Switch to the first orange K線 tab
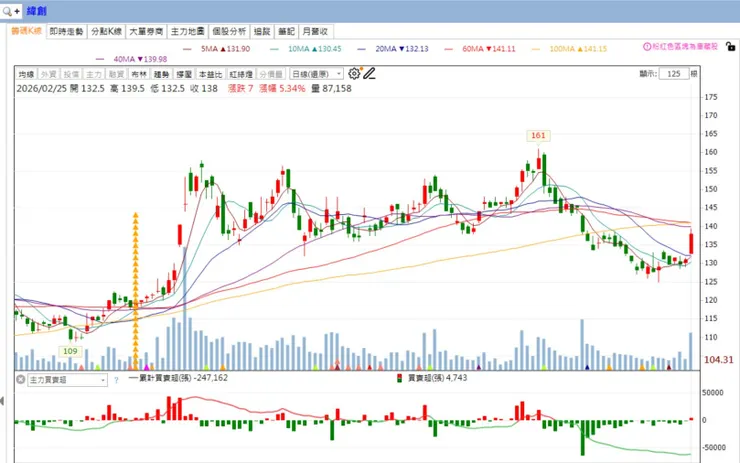 coord(27,31)
